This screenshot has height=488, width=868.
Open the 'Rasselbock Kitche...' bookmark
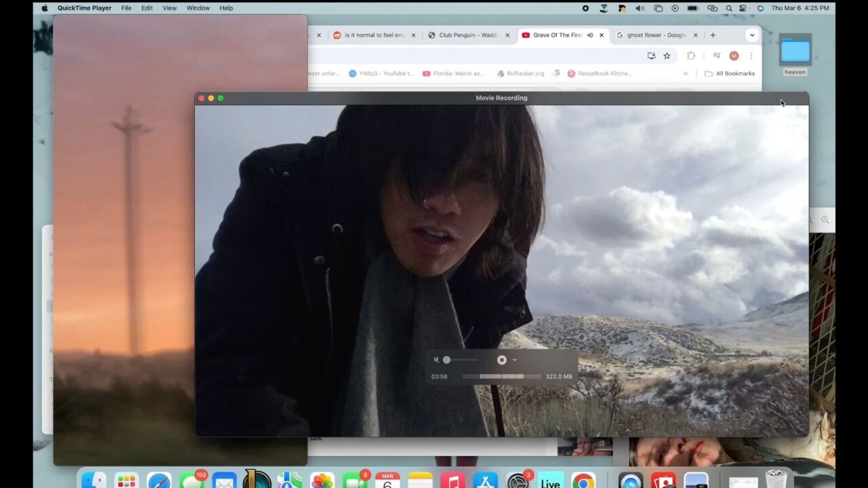[600, 73]
